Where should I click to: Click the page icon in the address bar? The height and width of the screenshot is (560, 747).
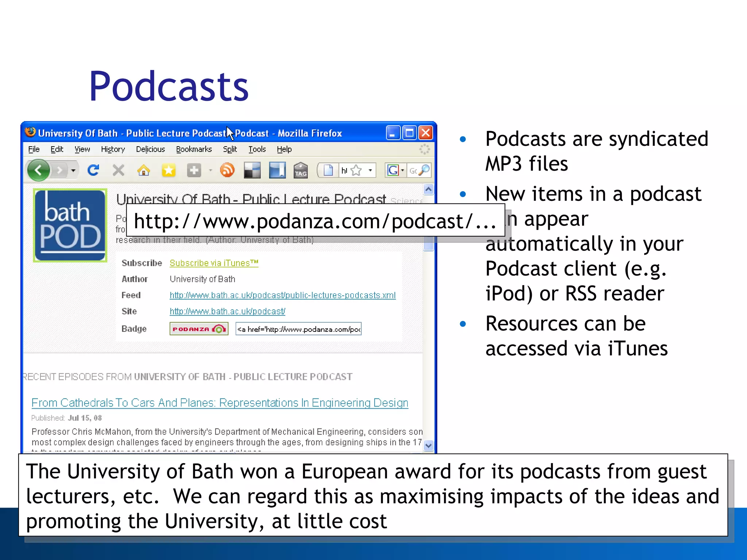coord(328,170)
